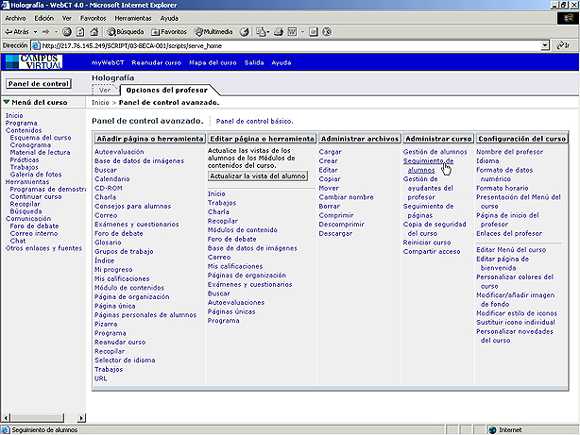Image resolution: width=580 pixels, height=435 pixels.
Task: Click Mapa del curso link
Action: (x=213, y=63)
